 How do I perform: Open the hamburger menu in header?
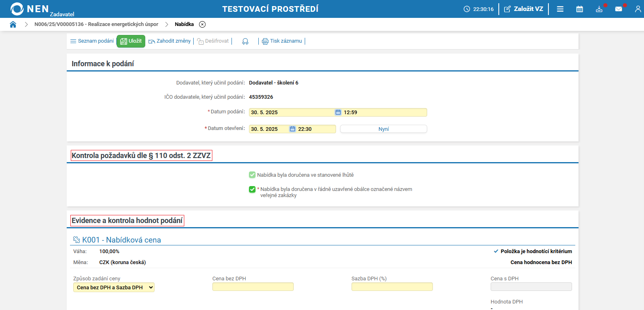click(x=560, y=9)
